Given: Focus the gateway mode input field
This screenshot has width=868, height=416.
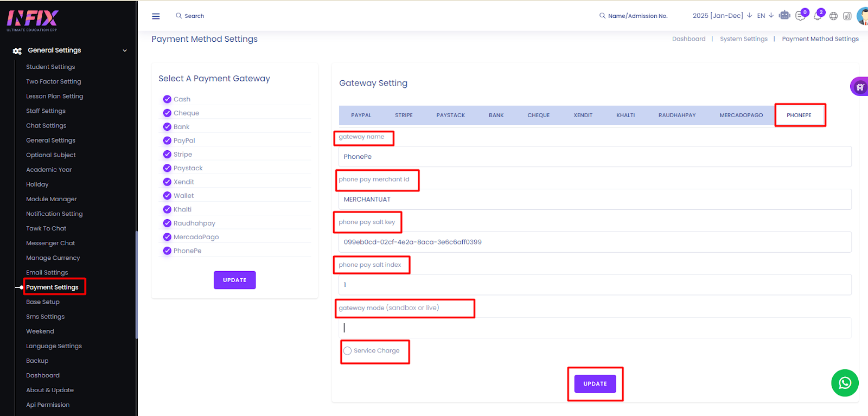Looking at the screenshot, I should (x=595, y=328).
